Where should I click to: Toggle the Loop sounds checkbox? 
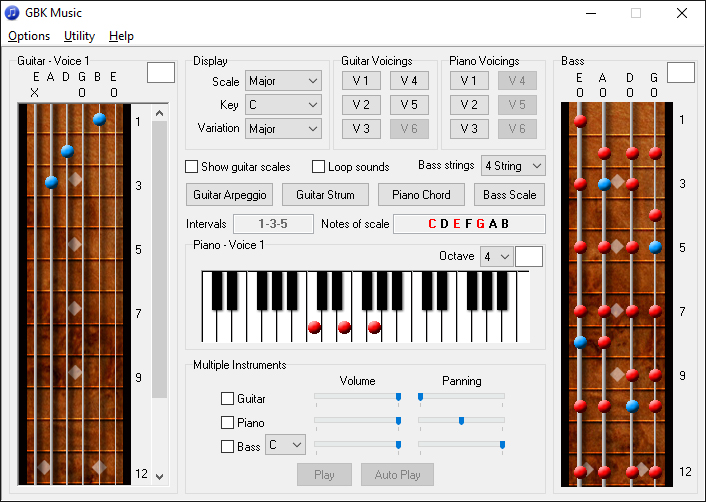tap(319, 167)
